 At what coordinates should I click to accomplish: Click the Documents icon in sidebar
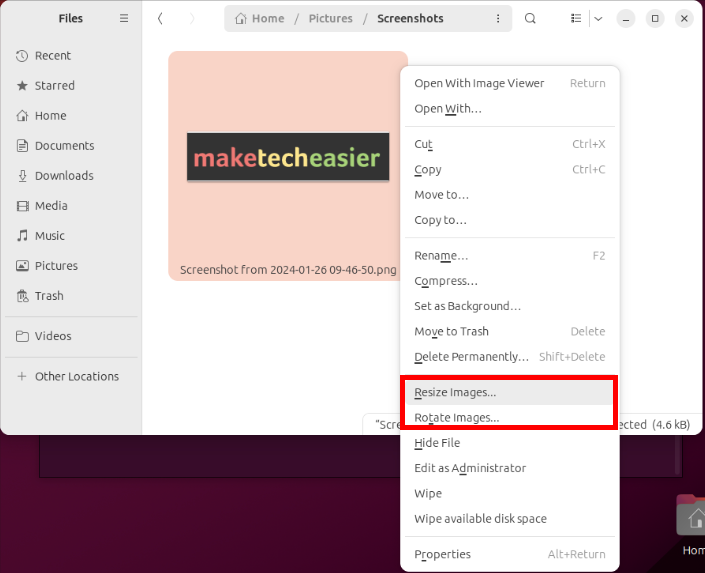point(22,146)
